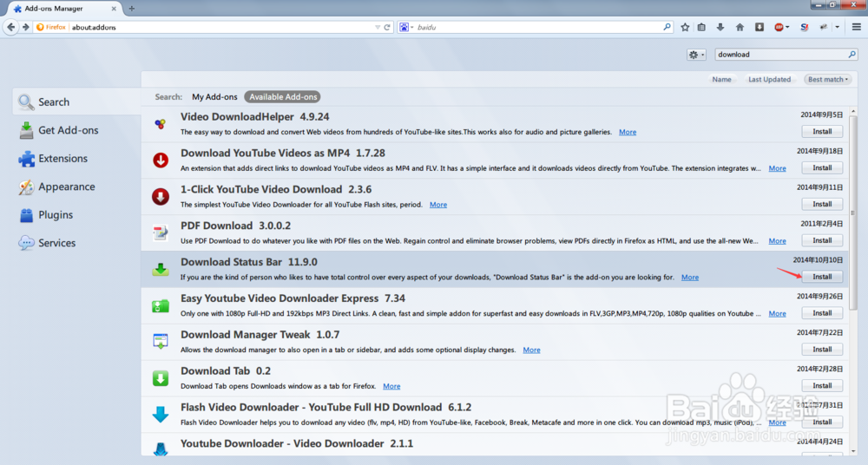Screen dimensions: 868x465
Task: Click the results list vertical scrollbar
Action: pyautogui.click(x=853, y=213)
